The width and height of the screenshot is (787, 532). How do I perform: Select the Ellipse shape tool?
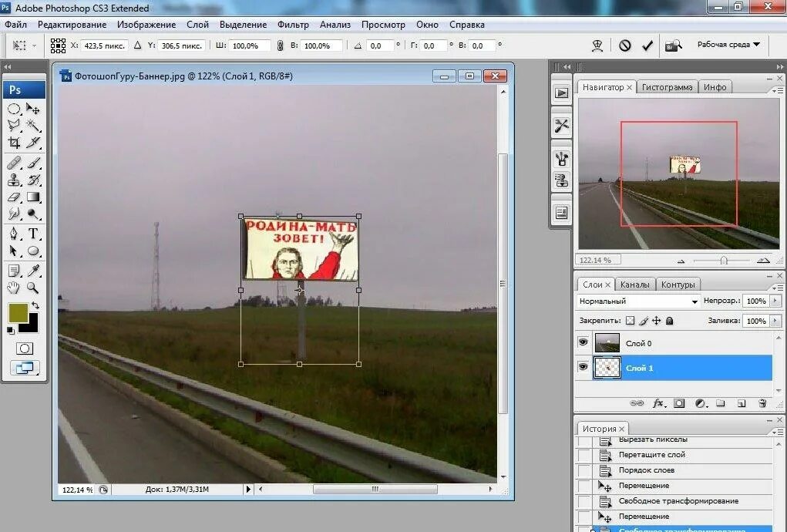[x=33, y=251]
